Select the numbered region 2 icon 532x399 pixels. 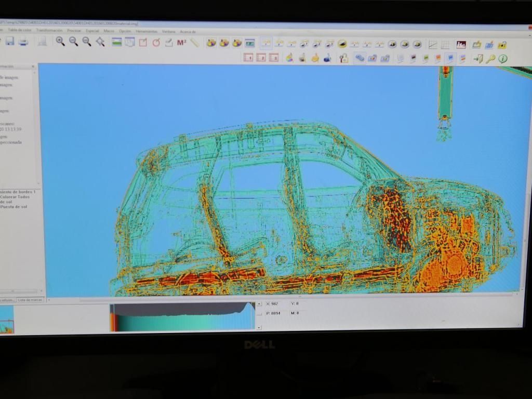coord(261,57)
